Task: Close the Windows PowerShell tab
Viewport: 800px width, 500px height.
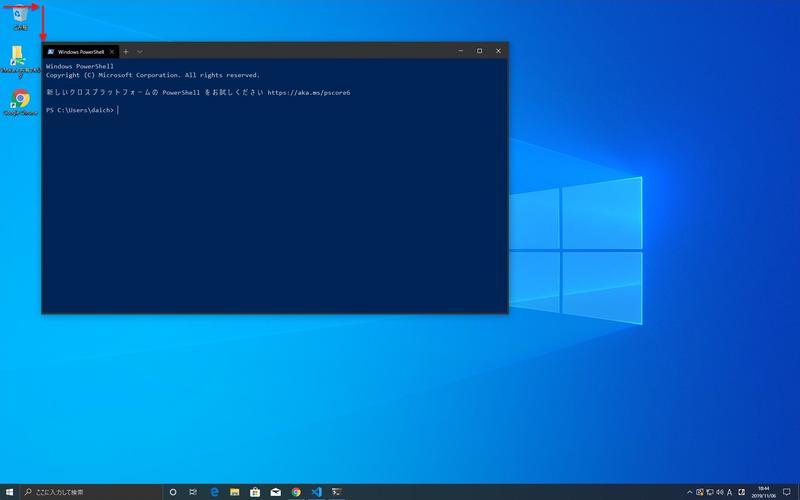Action: click(x=112, y=52)
